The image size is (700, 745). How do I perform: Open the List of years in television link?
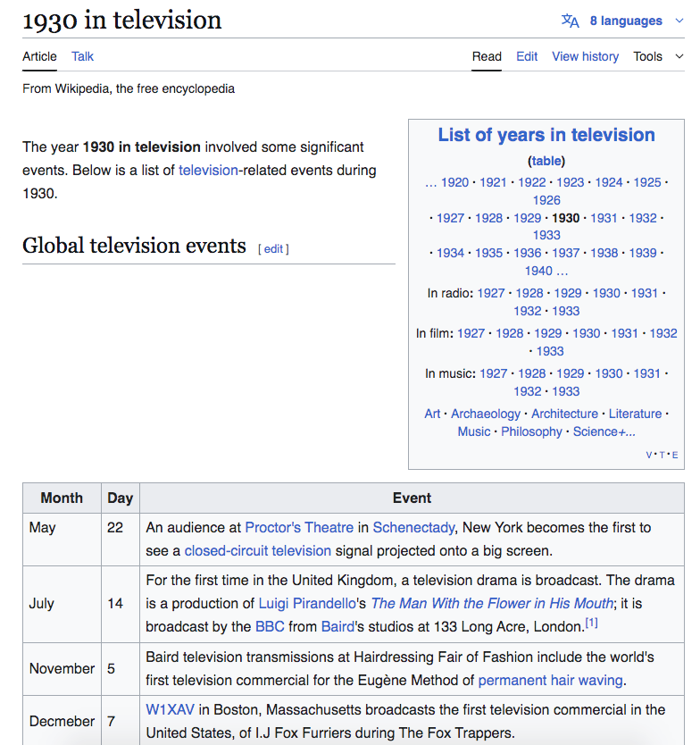click(546, 135)
